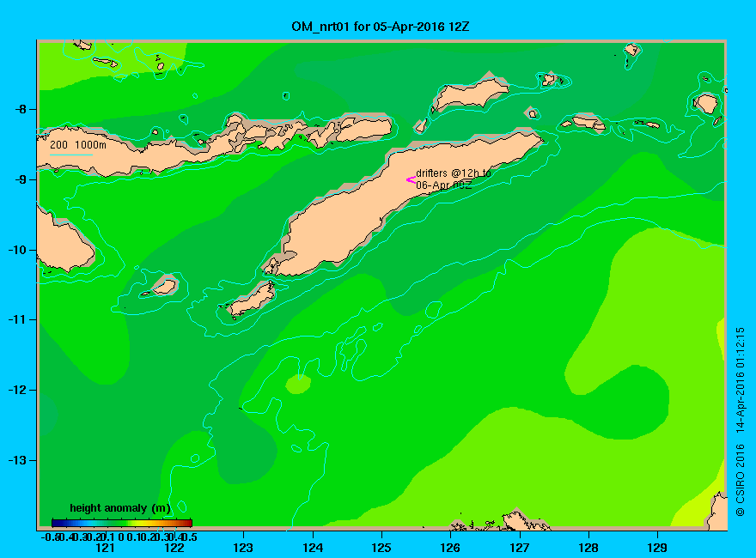Click the map title OM_nrt01 for 05-Apr-2016 12Z
Viewport: 756px width, 558px height.
pos(380,27)
